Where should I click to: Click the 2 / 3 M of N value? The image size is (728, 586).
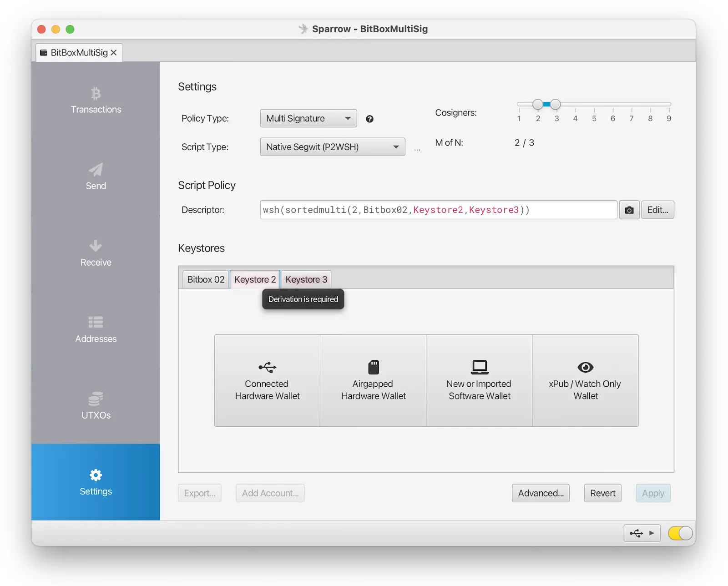point(524,143)
